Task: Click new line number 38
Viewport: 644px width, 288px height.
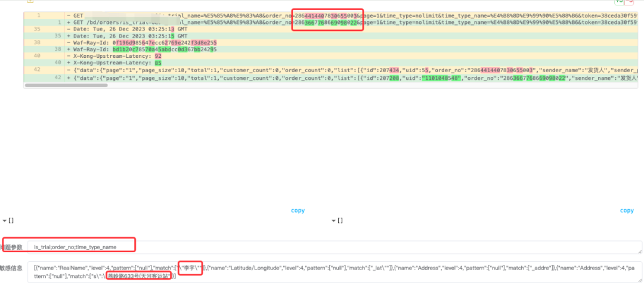Action: tap(58, 49)
